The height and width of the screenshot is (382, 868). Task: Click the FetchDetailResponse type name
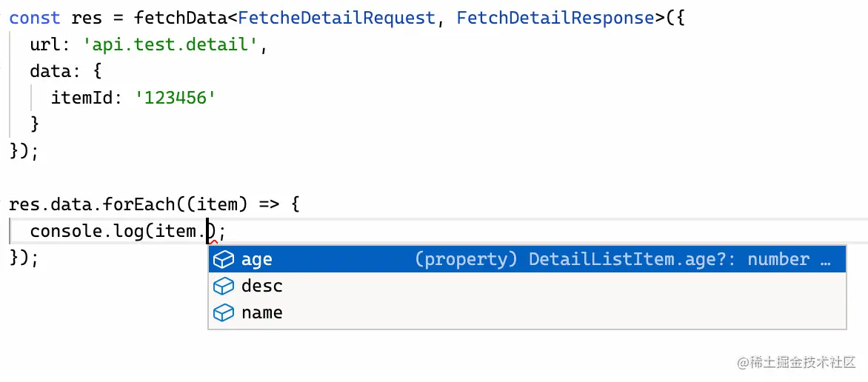[x=555, y=19]
